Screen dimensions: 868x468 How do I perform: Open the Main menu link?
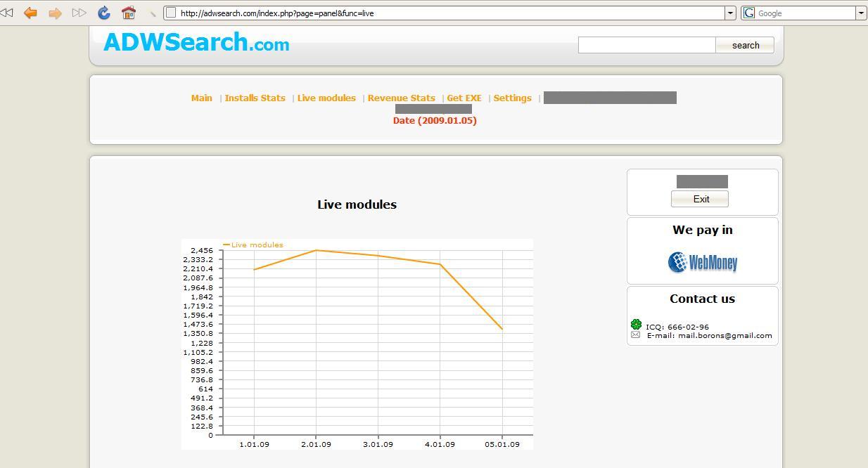(201, 98)
